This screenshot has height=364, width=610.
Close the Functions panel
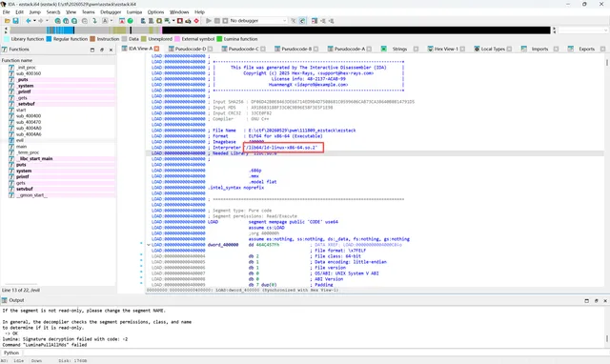click(111, 50)
